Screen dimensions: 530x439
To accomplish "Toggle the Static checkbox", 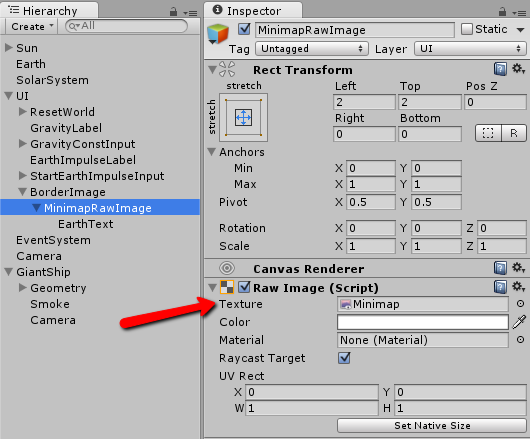I will pyautogui.click(x=466, y=29).
